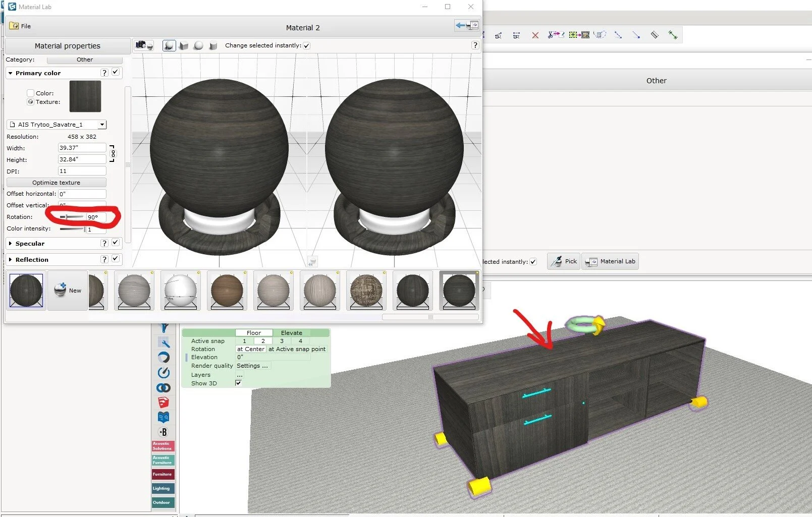Screen dimensions: 812x517
Task: Toggle the Show 3D checkbox
Action: point(238,383)
